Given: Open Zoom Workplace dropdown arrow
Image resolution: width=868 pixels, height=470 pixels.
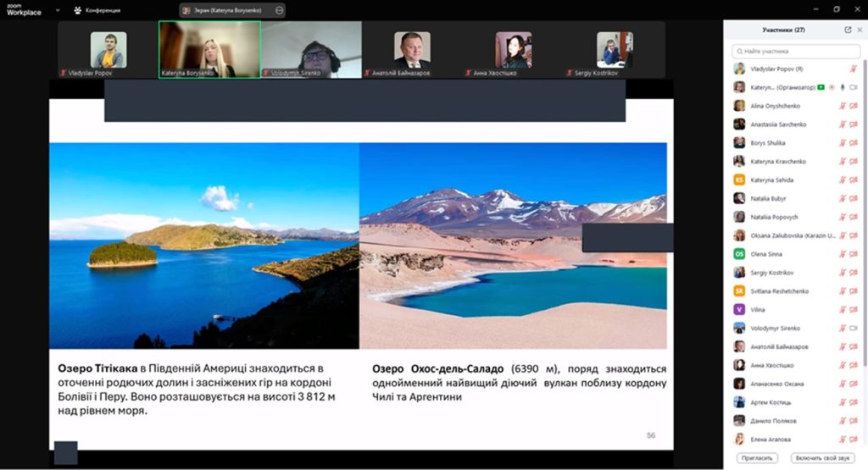Looking at the screenshot, I should [58, 10].
